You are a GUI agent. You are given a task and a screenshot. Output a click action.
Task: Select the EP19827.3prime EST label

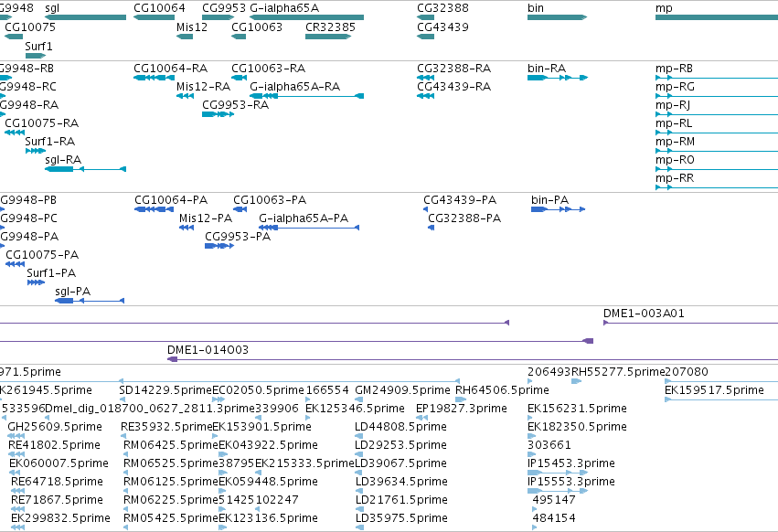[462, 409]
